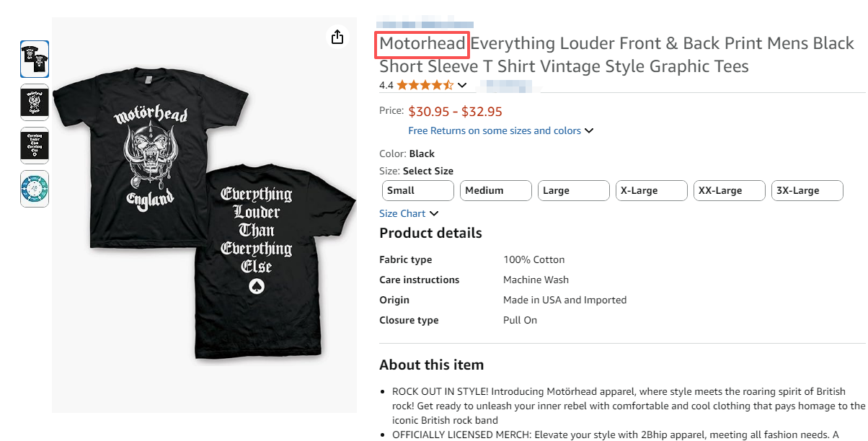868x441 pixels.
Task: Click the Motorhead word in the title
Action: (x=422, y=44)
